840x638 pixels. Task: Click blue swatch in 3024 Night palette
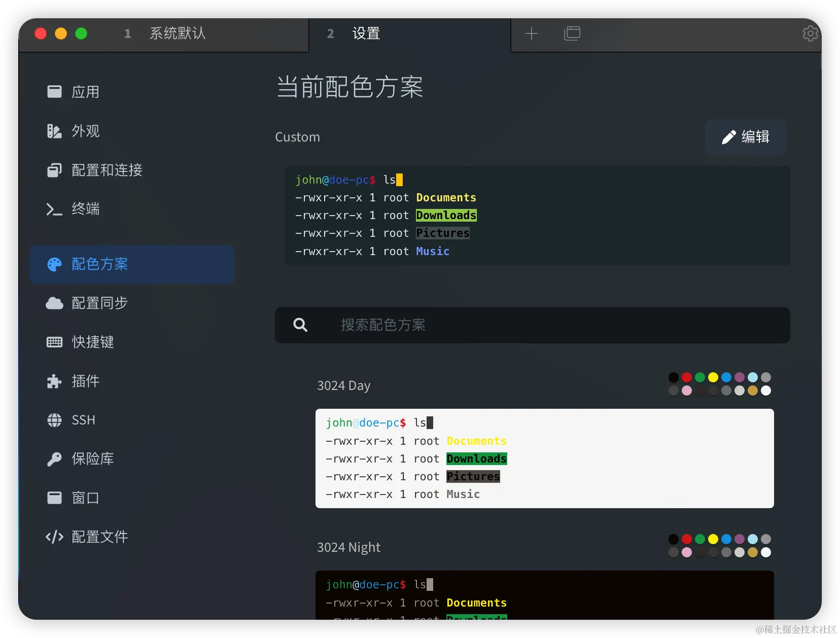tap(726, 539)
